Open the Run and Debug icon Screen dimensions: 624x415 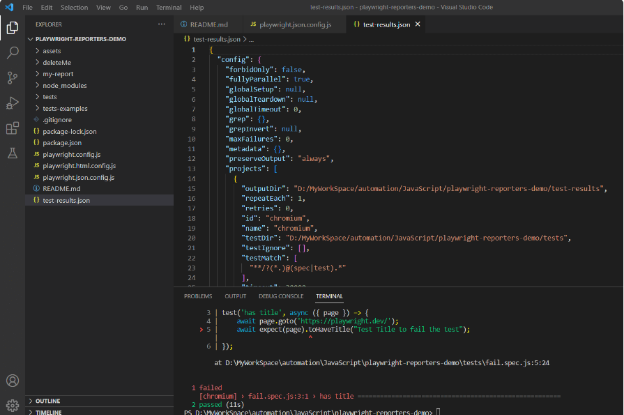click(x=12, y=102)
